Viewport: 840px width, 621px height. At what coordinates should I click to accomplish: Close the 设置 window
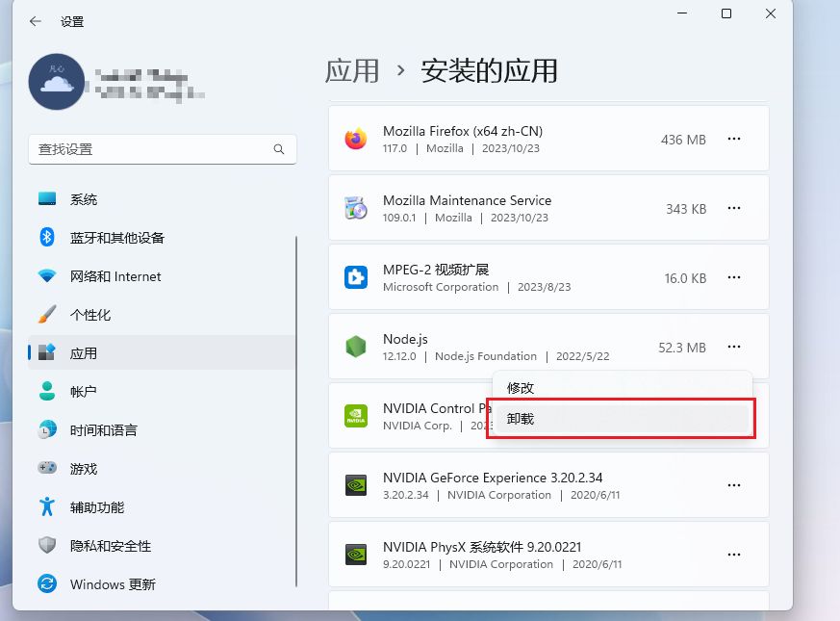tap(771, 13)
